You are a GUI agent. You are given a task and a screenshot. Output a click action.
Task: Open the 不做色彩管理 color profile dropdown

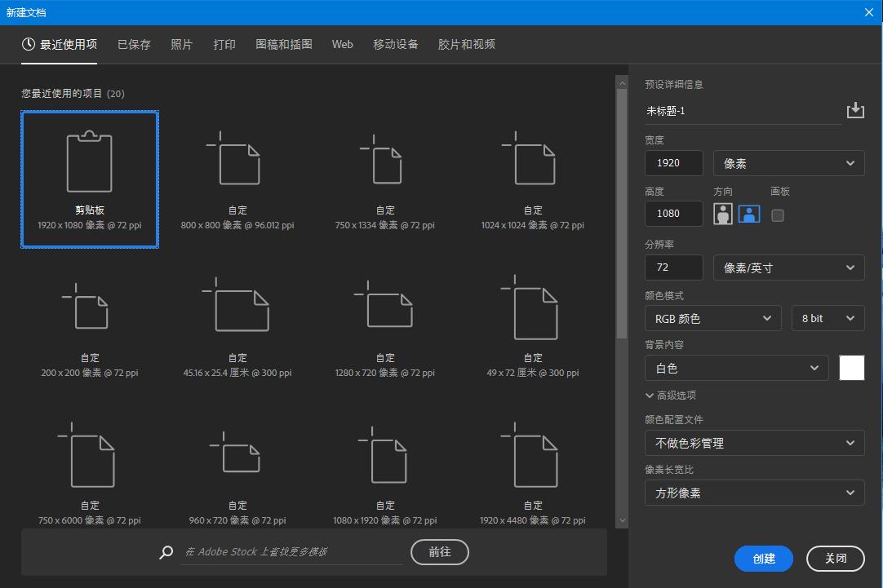click(754, 443)
